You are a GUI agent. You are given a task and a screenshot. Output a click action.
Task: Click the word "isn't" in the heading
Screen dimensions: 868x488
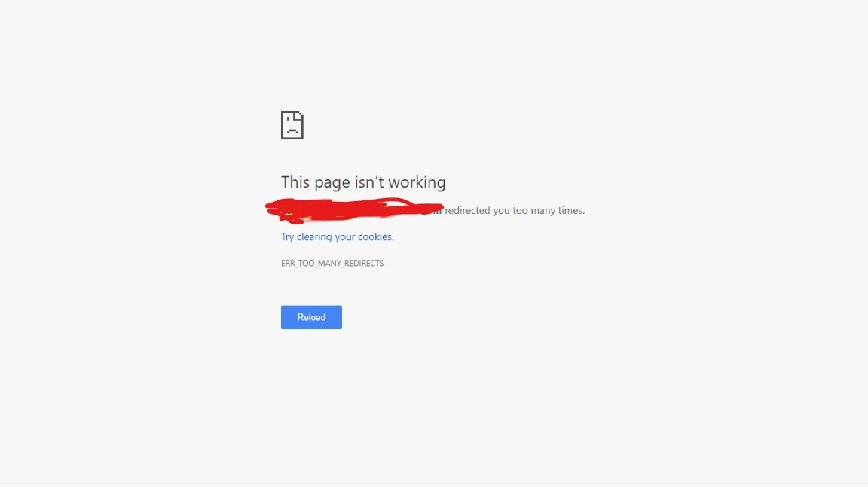point(368,182)
